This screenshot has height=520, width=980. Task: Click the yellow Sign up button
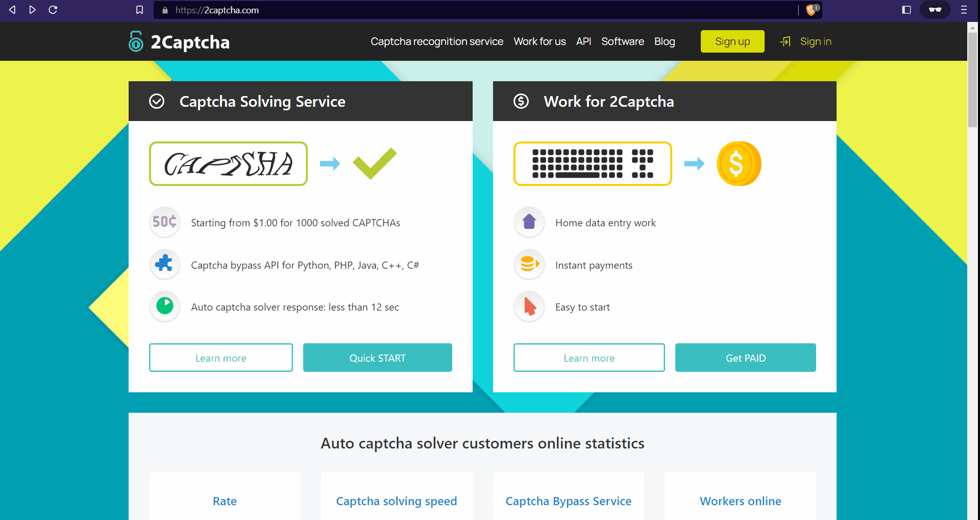[732, 41]
